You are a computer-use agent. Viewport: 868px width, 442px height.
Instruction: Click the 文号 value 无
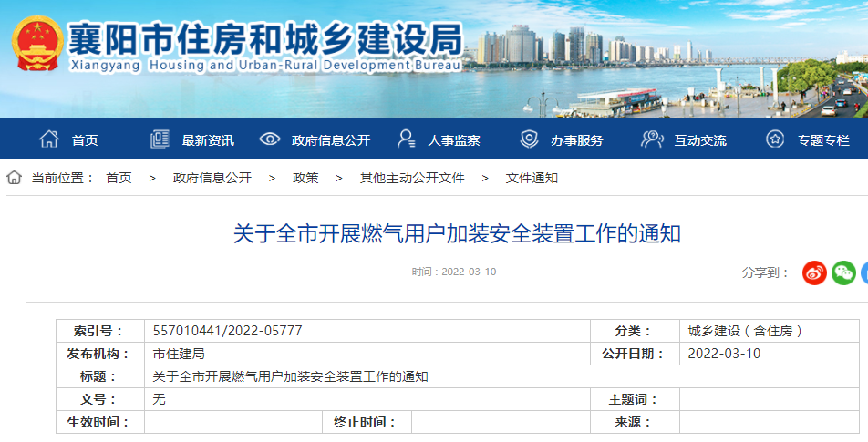(159, 399)
